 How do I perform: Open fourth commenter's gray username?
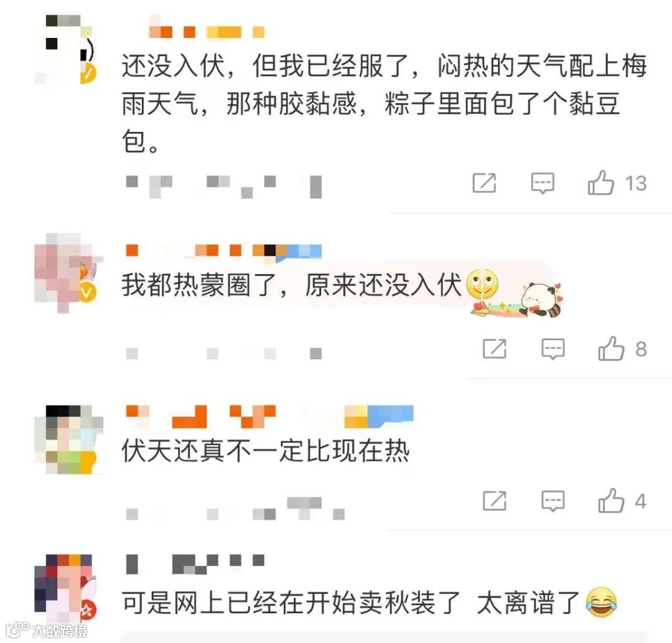click(x=195, y=564)
